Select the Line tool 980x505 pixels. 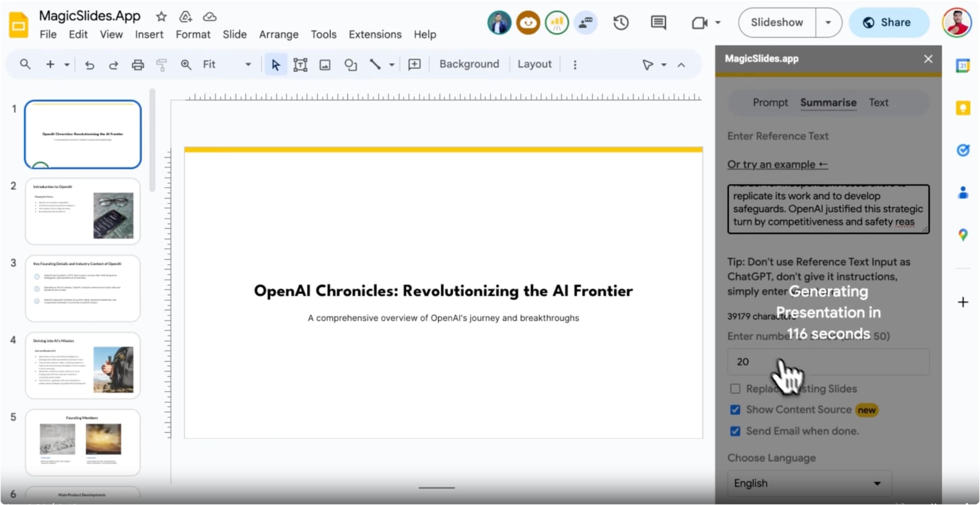375,64
